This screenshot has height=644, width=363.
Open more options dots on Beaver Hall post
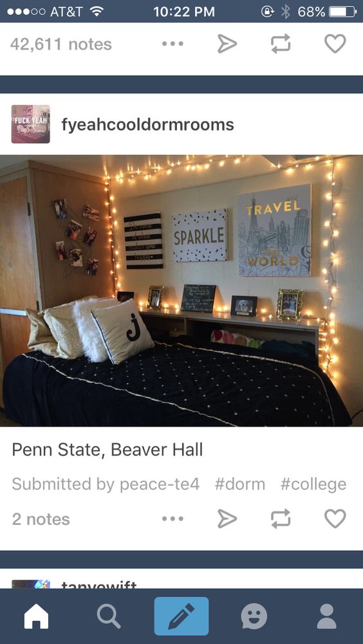tap(172, 519)
